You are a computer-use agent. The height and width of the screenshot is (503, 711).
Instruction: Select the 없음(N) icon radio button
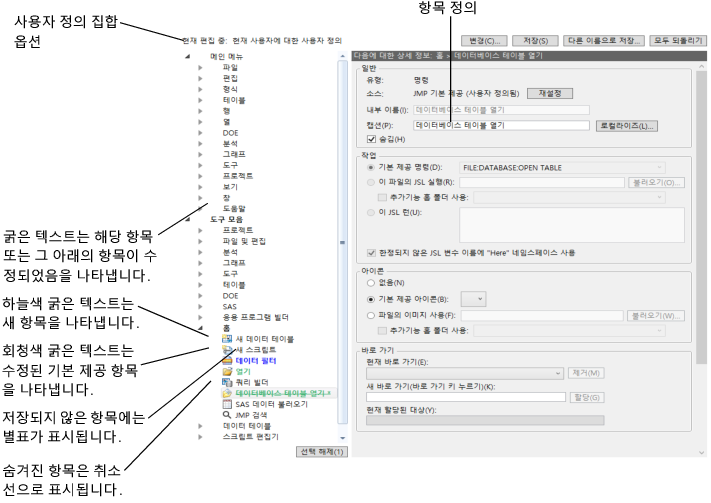pyautogui.click(x=370, y=283)
